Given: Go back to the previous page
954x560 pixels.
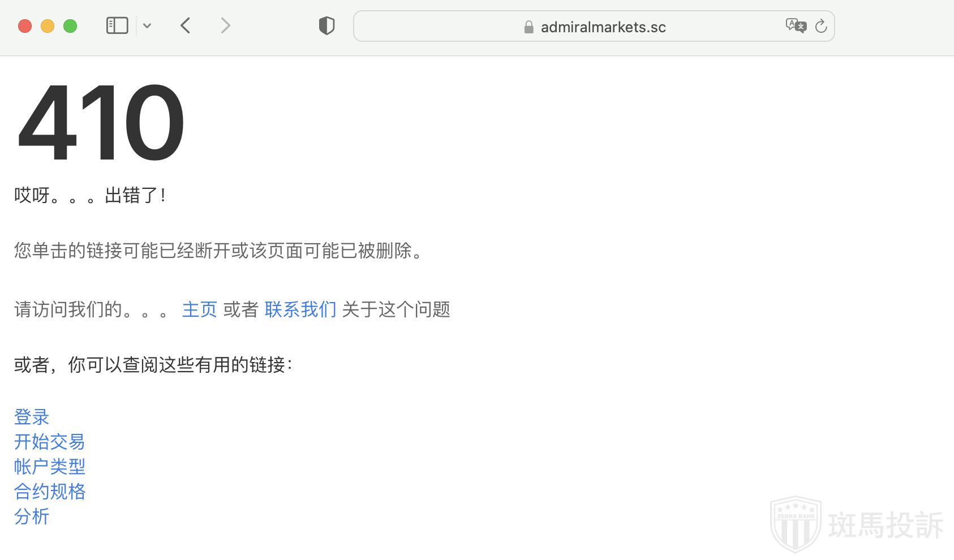Looking at the screenshot, I should (186, 26).
